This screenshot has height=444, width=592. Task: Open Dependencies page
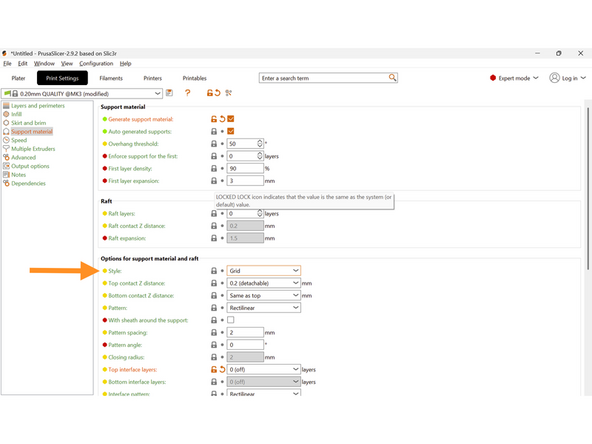pos(28,183)
